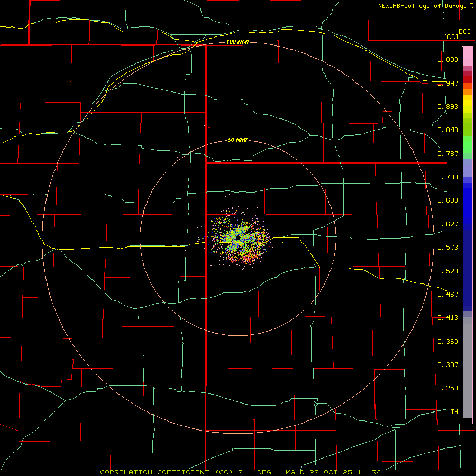Screen dimensions: 476x476
Task: Select the 0.627 value on the color scale
Action: tap(448, 224)
